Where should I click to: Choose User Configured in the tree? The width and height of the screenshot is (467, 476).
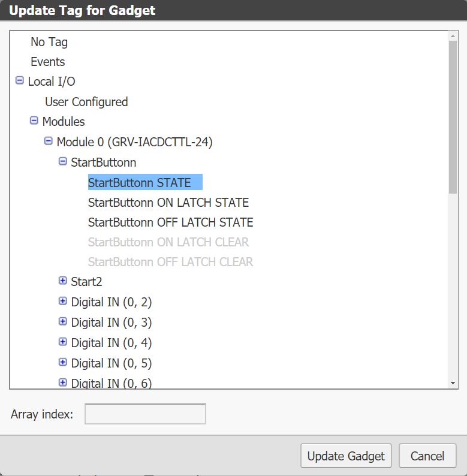(86, 102)
